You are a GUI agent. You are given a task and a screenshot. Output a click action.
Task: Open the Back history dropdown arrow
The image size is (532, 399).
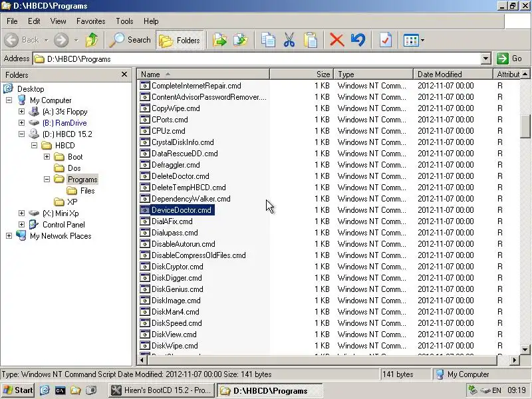click(46, 40)
